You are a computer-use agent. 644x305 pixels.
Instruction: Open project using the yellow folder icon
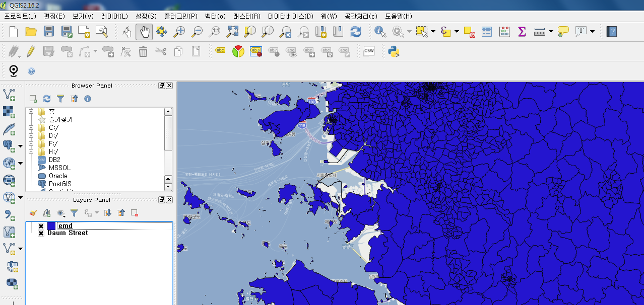[31, 32]
